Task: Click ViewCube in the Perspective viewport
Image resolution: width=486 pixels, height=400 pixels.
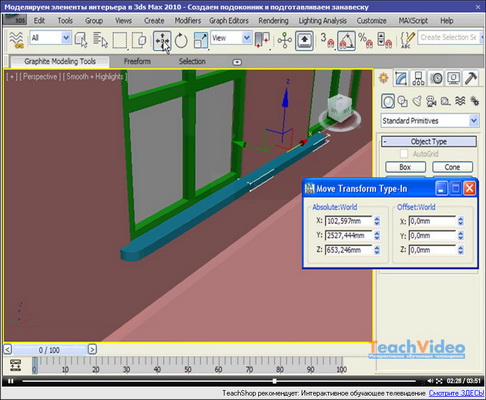Action: pos(340,110)
